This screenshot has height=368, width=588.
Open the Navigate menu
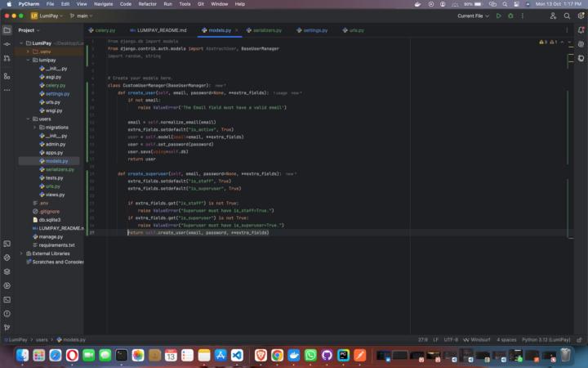(103, 4)
